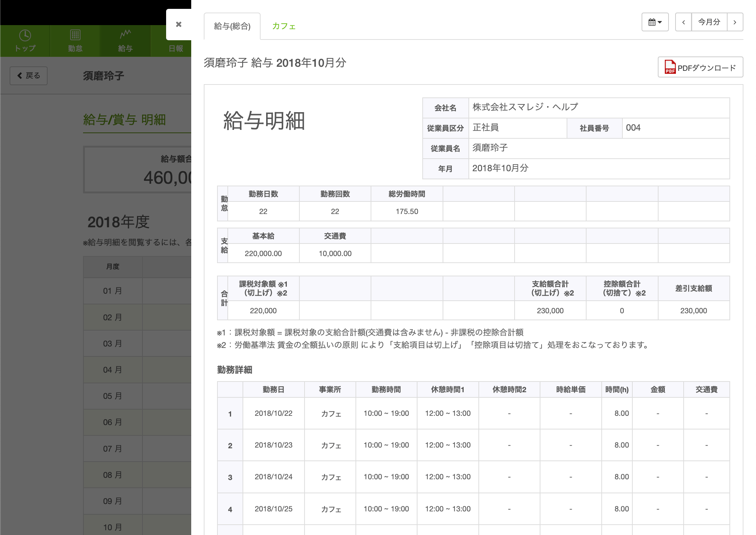Click the 月度 column header

[x=113, y=266]
